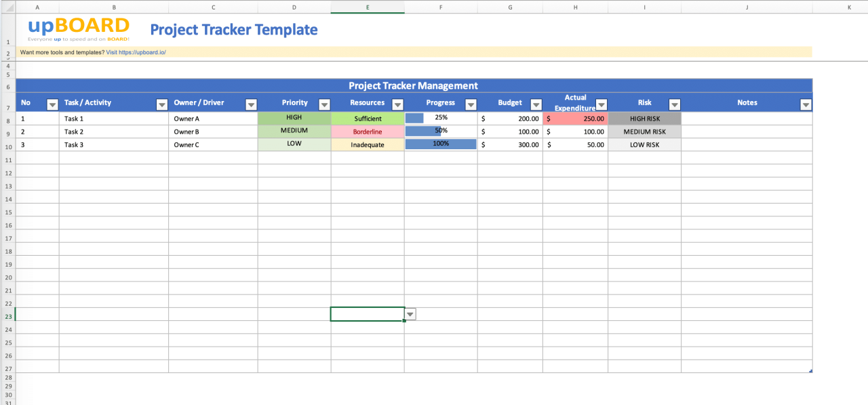Open the Progress column filter arrow

point(471,104)
